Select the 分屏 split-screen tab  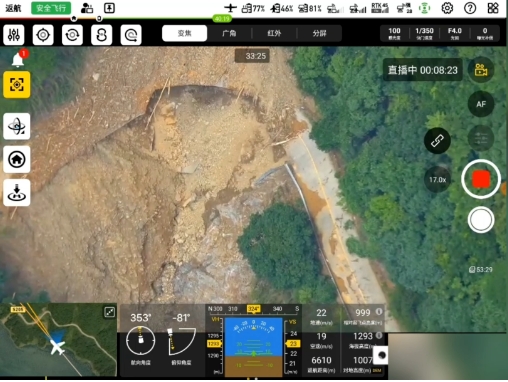coord(319,33)
